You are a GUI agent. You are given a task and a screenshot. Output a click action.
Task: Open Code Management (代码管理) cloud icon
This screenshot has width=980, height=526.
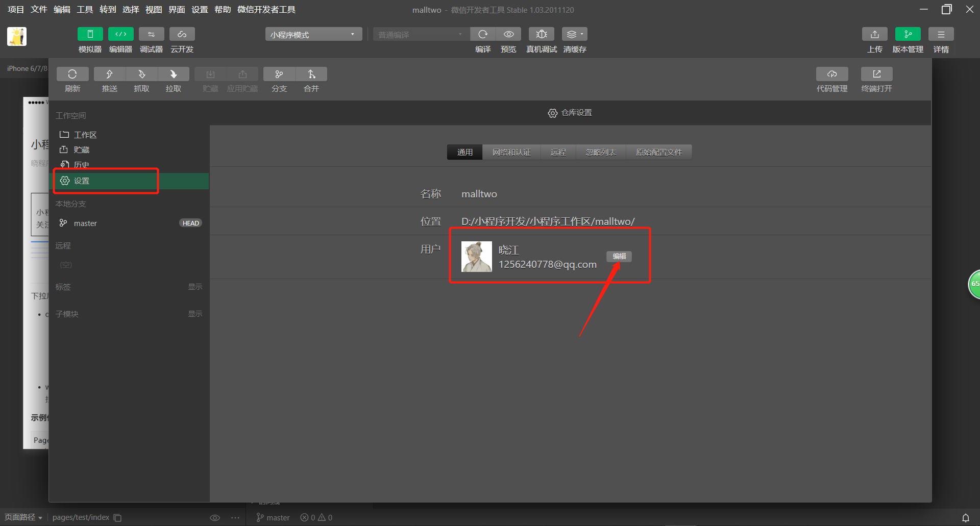832,74
